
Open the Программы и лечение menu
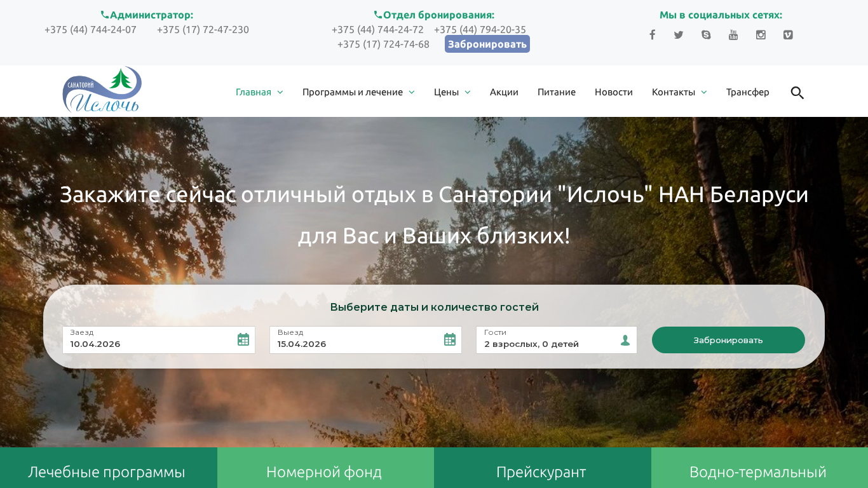pyautogui.click(x=353, y=92)
